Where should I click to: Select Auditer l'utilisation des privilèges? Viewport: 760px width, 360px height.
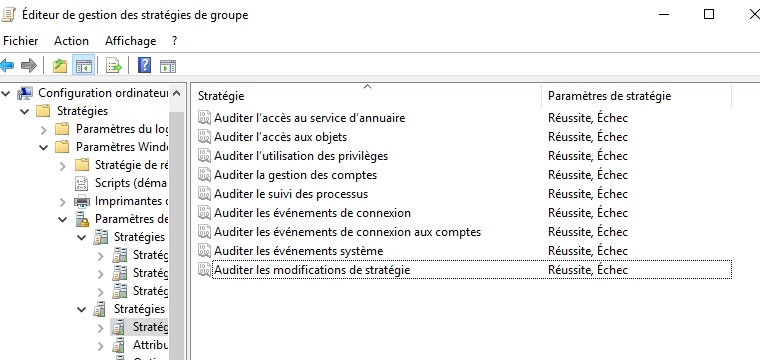(x=301, y=156)
